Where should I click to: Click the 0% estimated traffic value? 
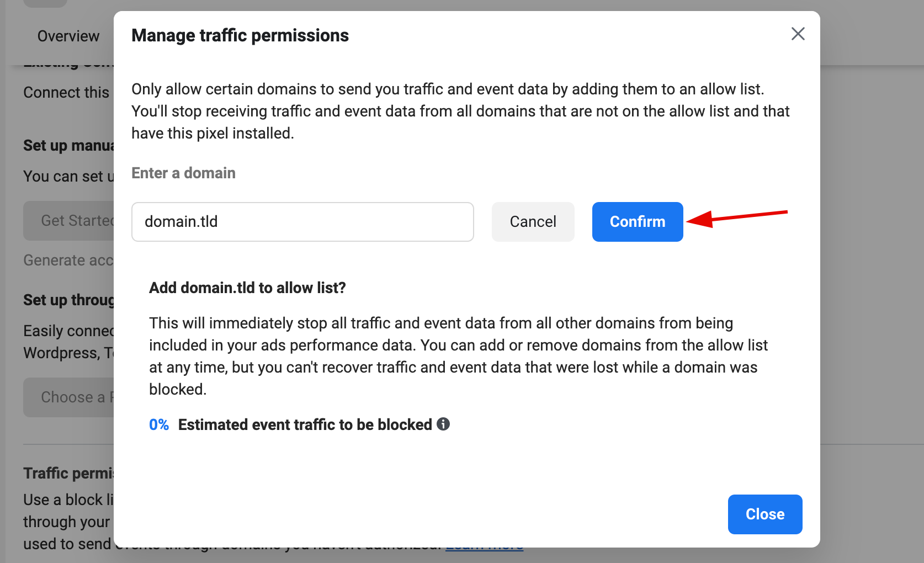(x=159, y=424)
